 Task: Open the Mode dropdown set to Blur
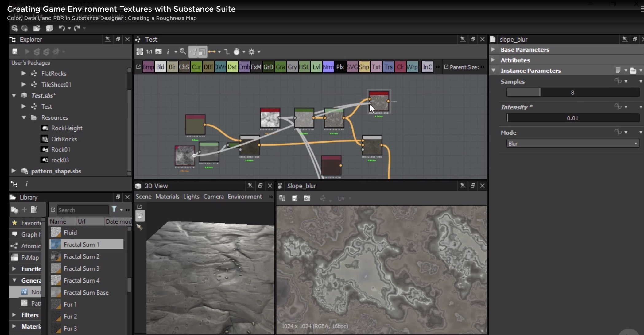click(x=573, y=144)
